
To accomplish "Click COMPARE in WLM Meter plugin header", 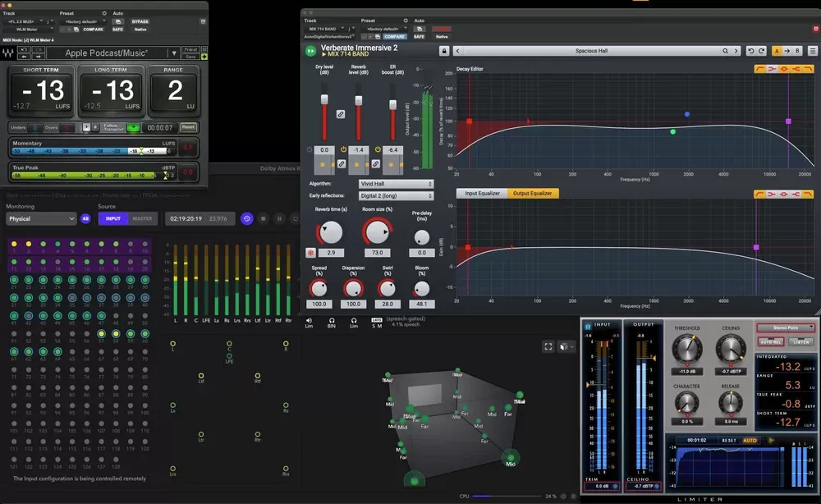I will (x=94, y=30).
